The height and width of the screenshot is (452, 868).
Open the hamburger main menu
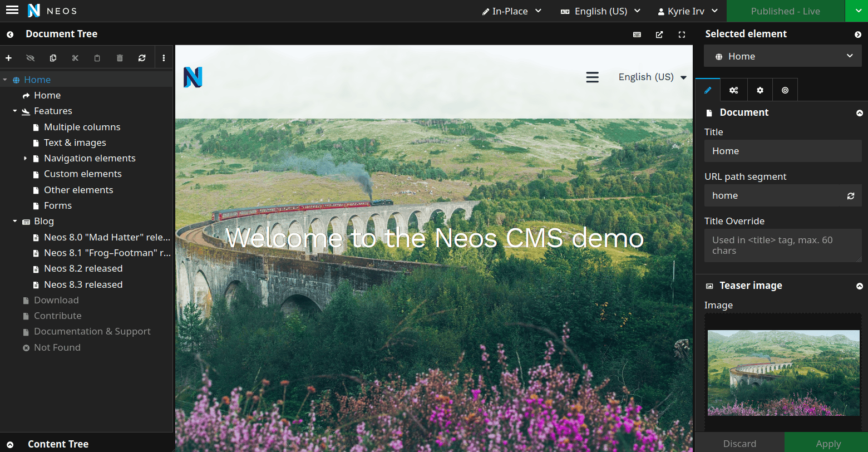pyautogui.click(x=12, y=11)
